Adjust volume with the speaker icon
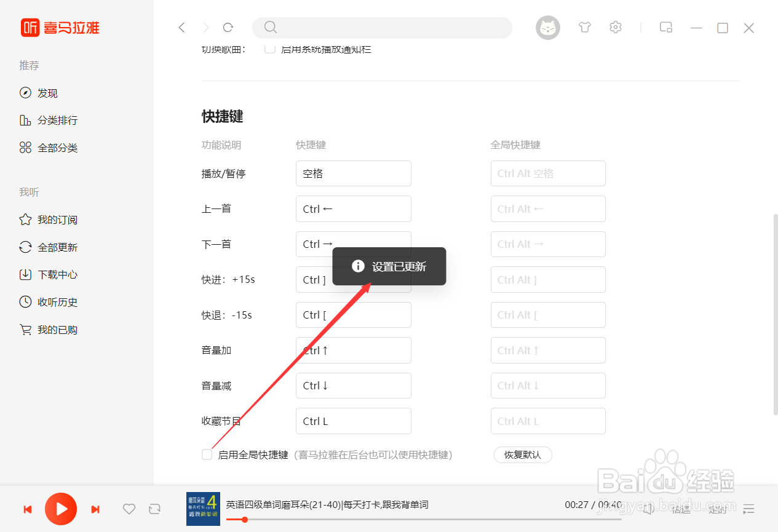 (648, 509)
